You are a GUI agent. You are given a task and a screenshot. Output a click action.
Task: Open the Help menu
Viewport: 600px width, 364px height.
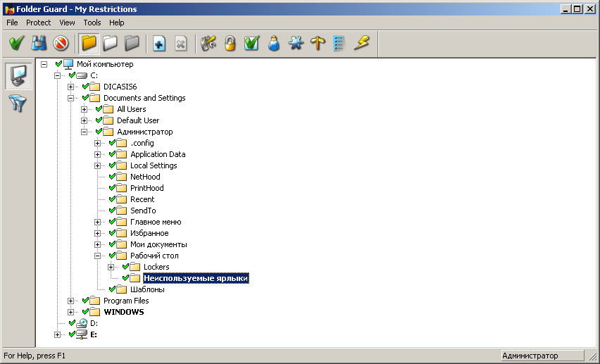point(116,23)
